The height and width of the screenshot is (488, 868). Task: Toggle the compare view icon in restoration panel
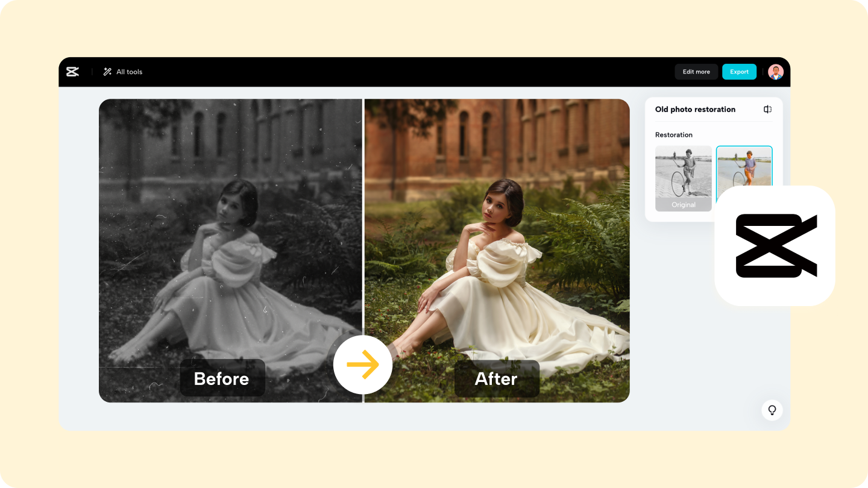click(x=767, y=109)
